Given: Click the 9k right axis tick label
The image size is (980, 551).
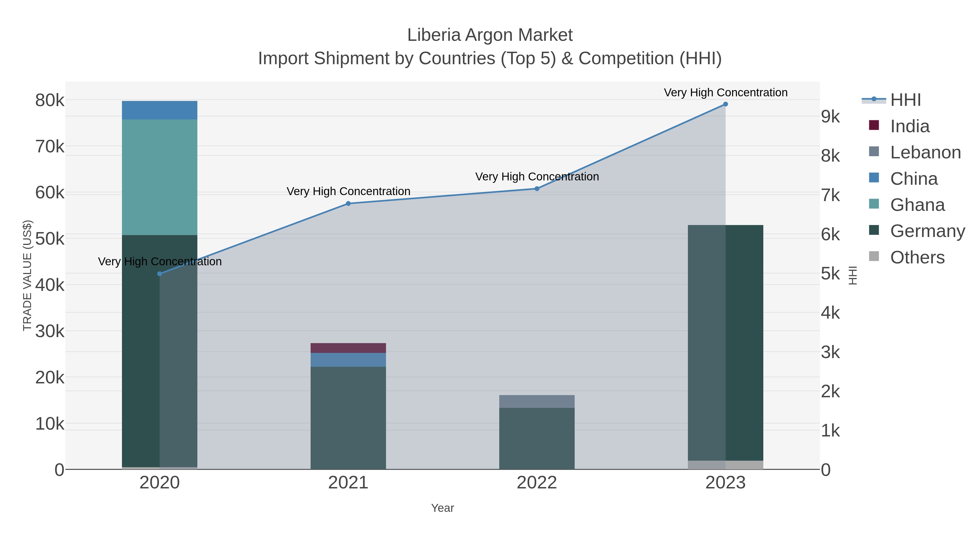Looking at the screenshot, I should (x=831, y=117).
